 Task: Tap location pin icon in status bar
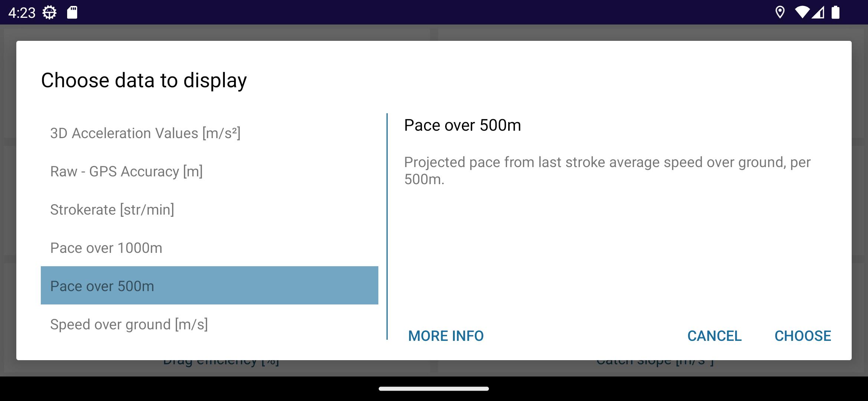(x=780, y=12)
